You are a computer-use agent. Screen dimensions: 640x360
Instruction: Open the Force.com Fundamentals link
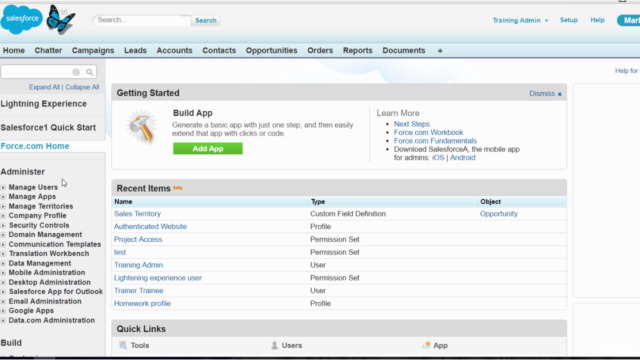point(435,141)
